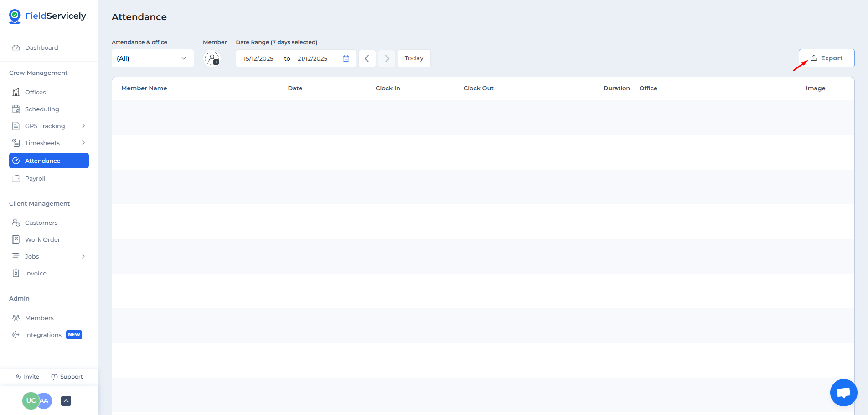This screenshot has height=415, width=868.
Task: Navigate to Payroll in the sidebar
Action: tap(35, 178)
